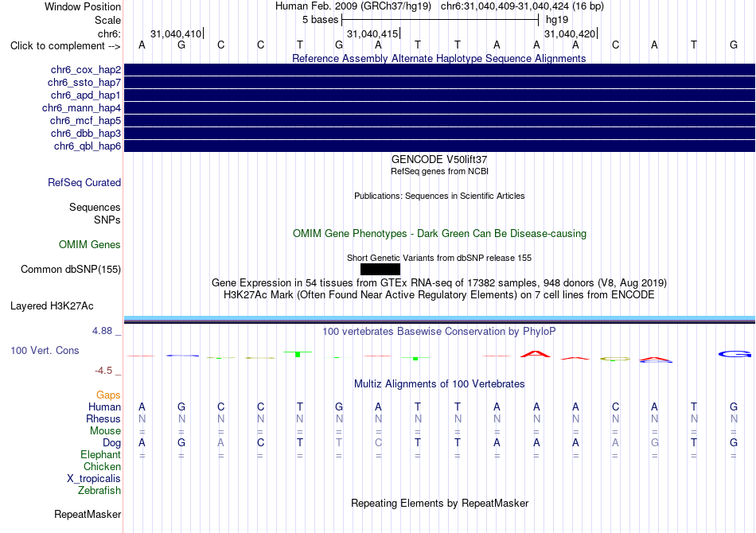Click the Mouse species label
The width and height of the screenshot is (756, 533).
(x=105, y=431)
